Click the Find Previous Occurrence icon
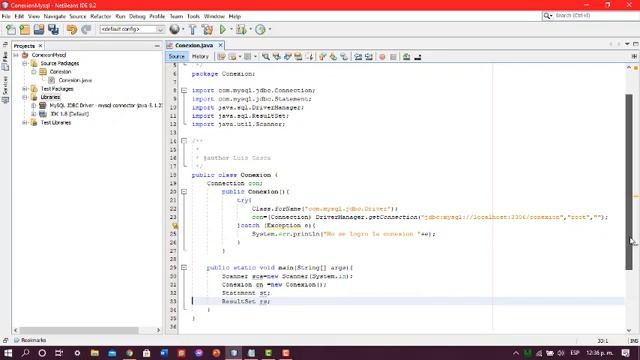This screenshot has width=640, height=360. pos(277,57)
